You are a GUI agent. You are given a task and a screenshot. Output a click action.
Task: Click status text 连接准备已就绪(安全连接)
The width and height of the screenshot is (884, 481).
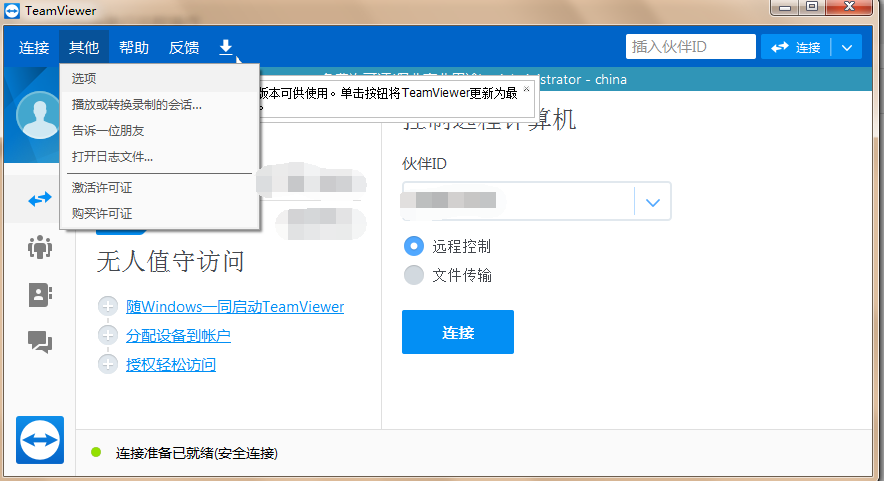coord(197,453)
